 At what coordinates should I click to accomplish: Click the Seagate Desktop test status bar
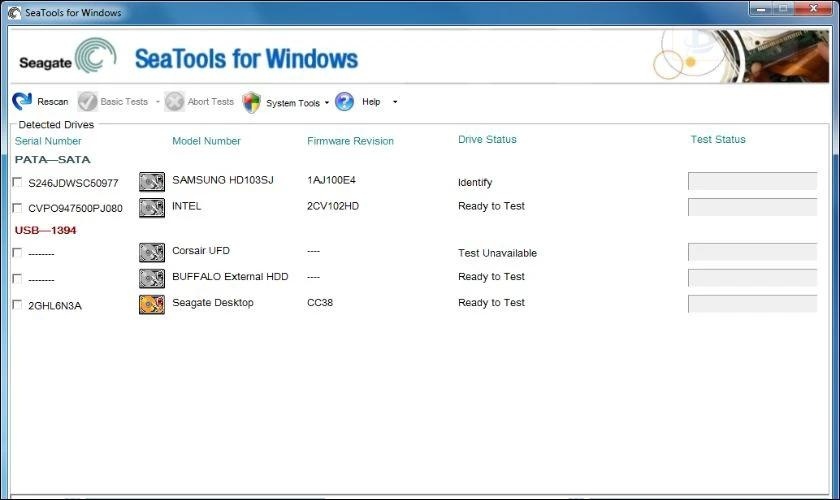752,304
